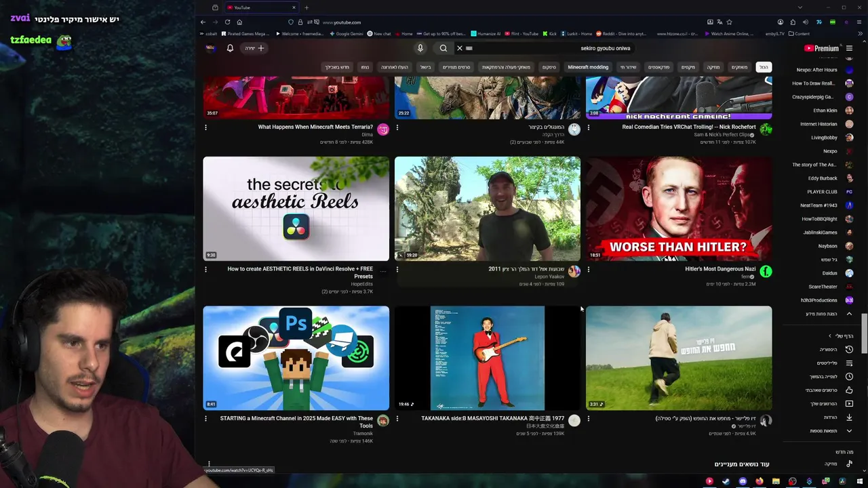This screenshot has height=488, width=868.
Task: Click the browser home button
Action: [239, 22]
